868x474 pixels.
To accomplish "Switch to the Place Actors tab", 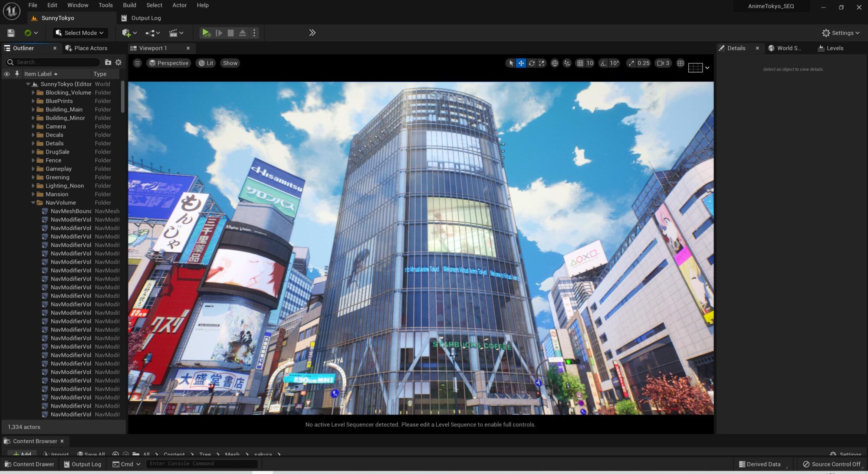I will 86,48.
